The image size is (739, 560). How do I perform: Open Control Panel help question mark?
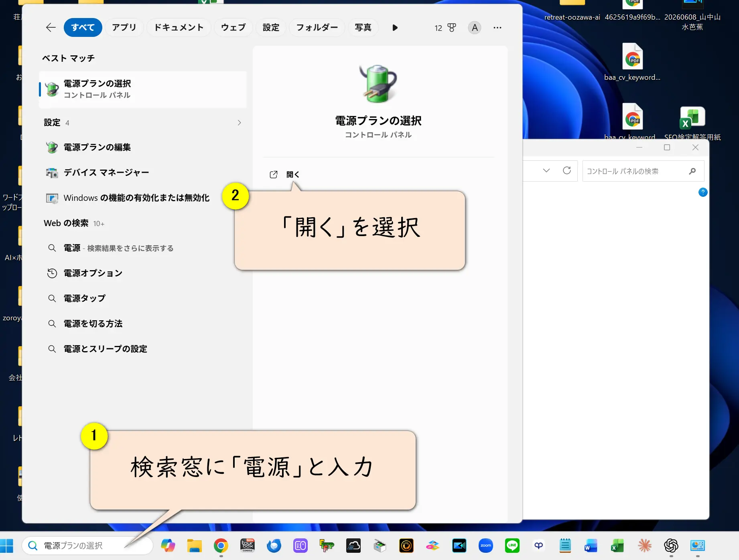(703, 192)
